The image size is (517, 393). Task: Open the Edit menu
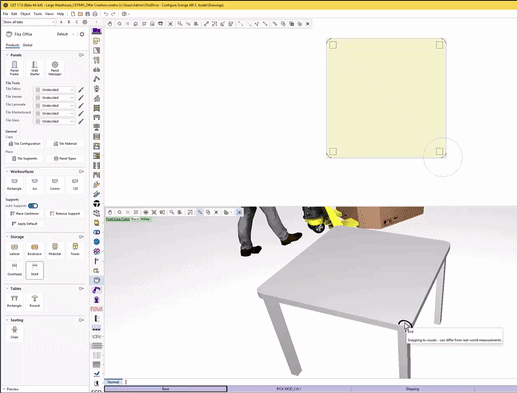(x=14, y=14)
